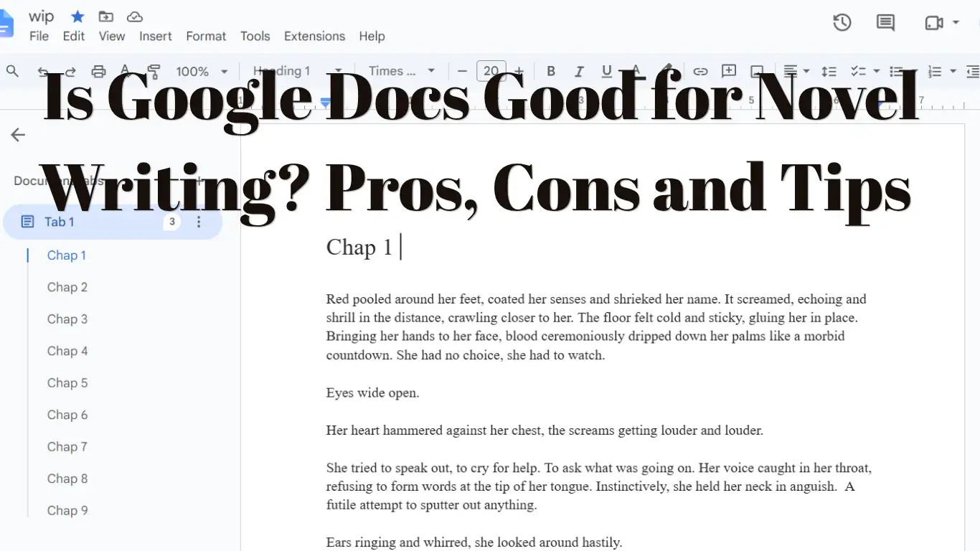Jump to Chap 7 in the outline

(x=67, y=446)
